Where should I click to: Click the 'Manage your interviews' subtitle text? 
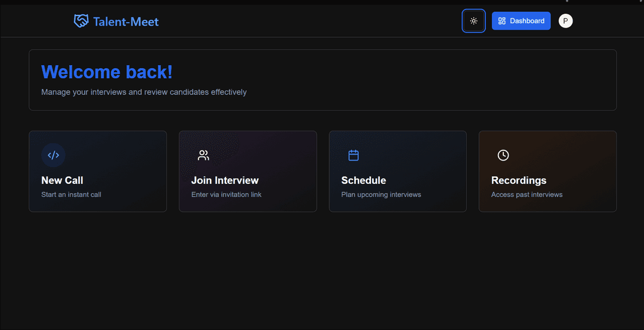point(144,92)
